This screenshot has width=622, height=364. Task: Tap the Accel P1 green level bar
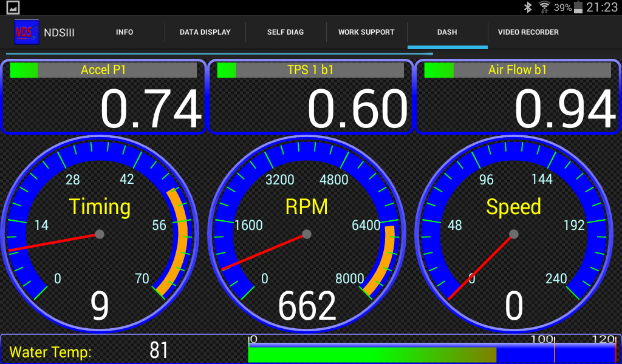(24, 70)
